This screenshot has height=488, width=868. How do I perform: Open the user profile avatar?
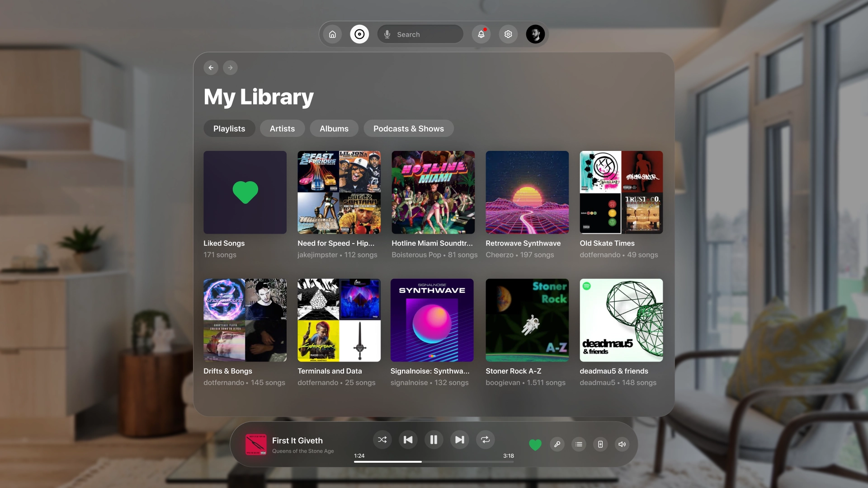[x=535, y=34]
